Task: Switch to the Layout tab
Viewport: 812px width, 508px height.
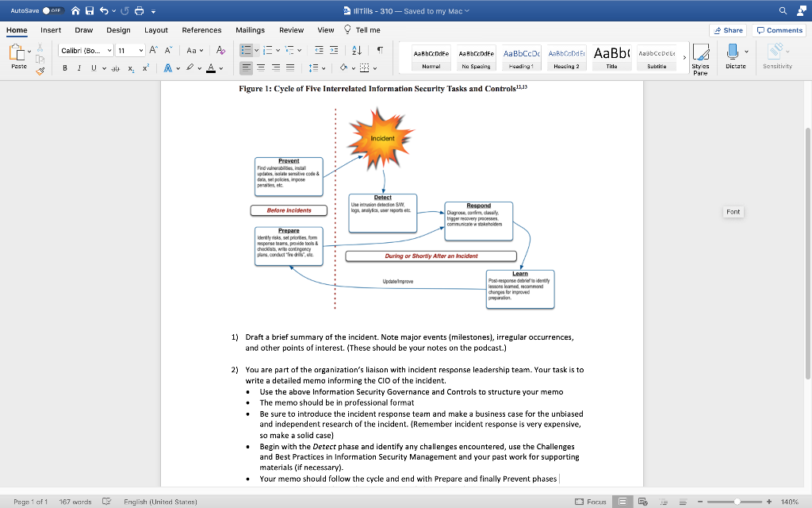Action: [155, 30]
